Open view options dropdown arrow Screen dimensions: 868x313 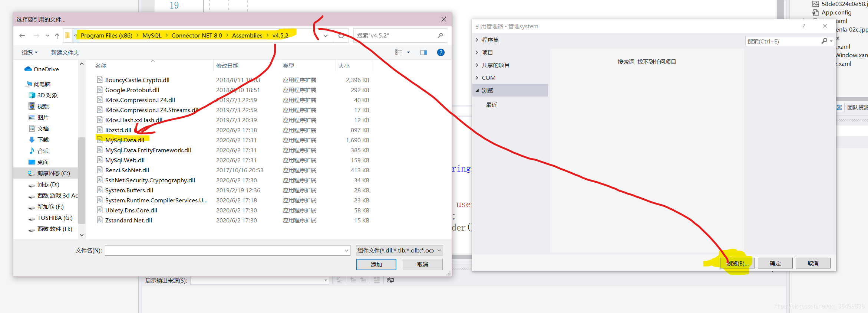408,52
